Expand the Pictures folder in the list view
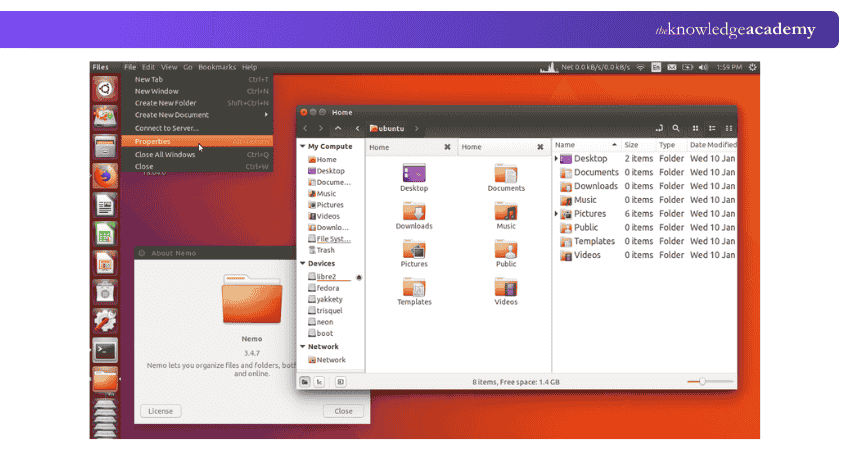The width and height of the screenshot is (850, 450). [x=557, y=214]
